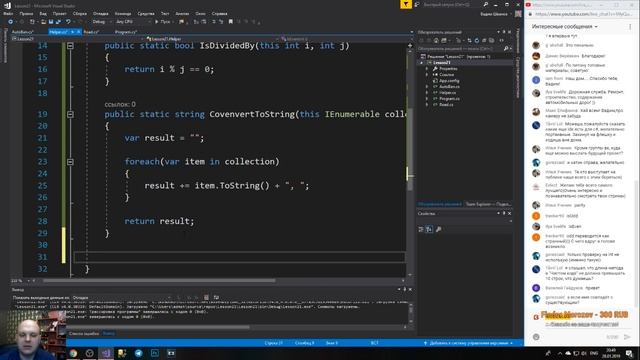640x360 pixels.
Task: Toggle word wrap icon in Output panel
Action: point(216,298)
